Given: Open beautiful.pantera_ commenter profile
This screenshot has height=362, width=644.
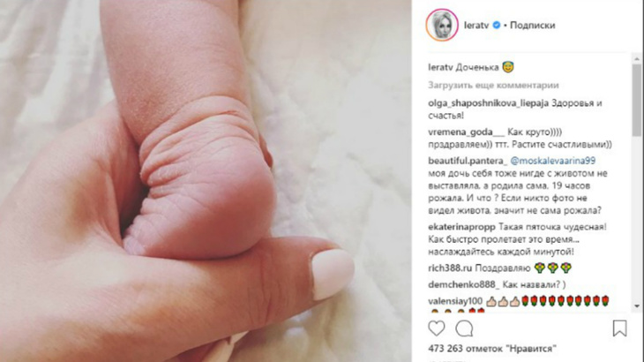Looking at the screenshot, I should click(x=468, y=161).
